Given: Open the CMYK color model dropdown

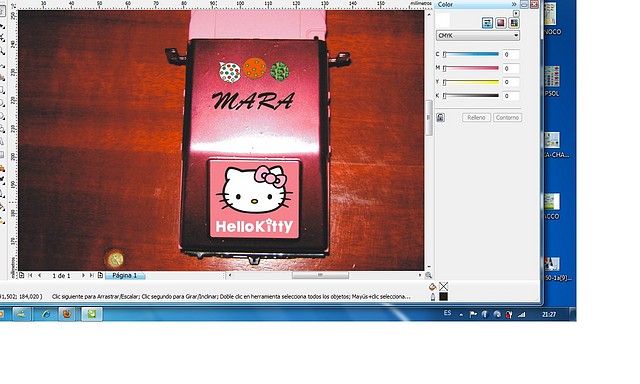Looking at the screenshot, I should pos(478,36).
